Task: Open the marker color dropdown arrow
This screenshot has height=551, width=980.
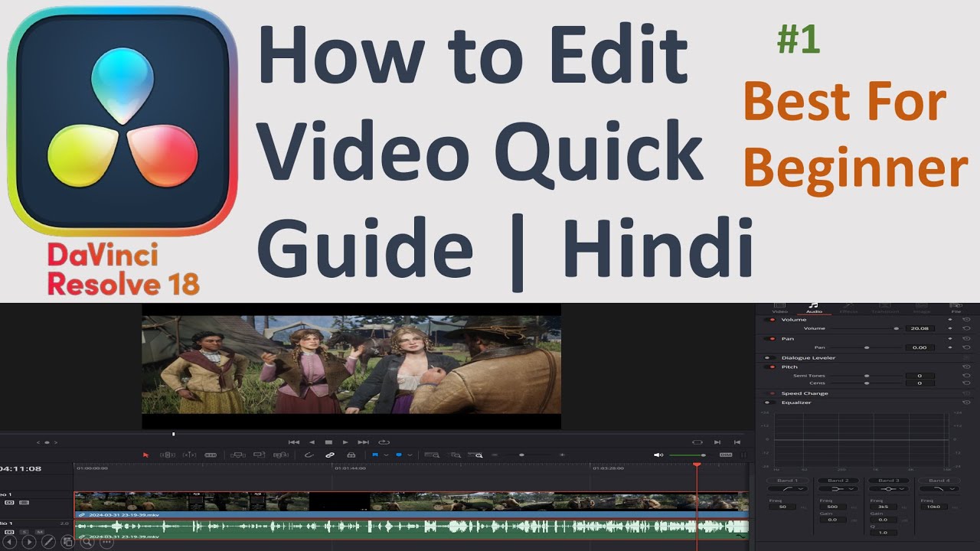Action: (410, 455)
